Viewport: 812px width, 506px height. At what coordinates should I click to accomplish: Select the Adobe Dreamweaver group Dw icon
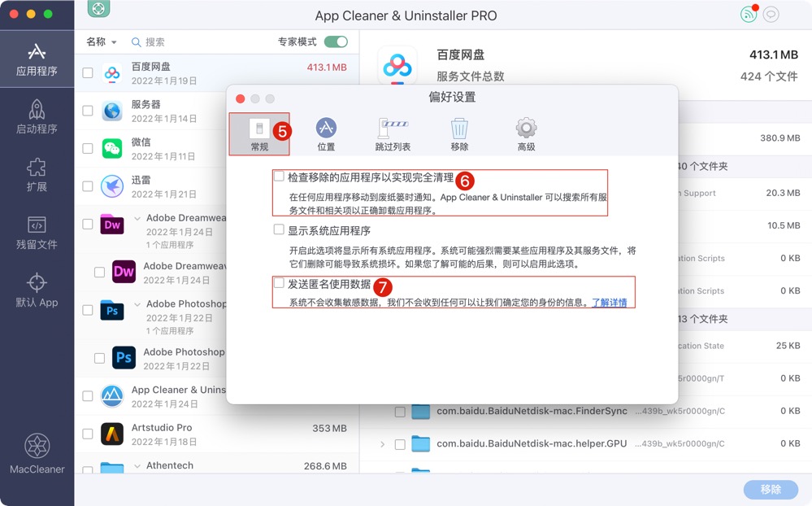coord(112,224)
